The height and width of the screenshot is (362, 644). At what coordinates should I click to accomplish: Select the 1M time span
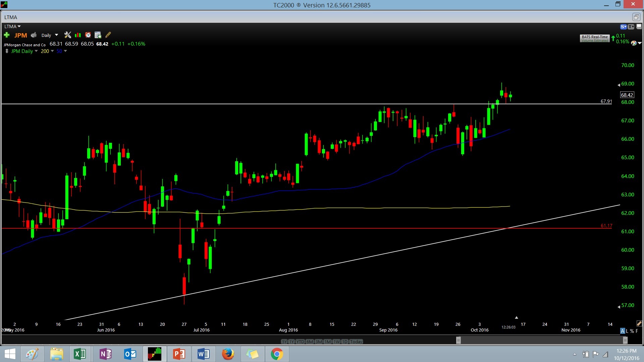[x=328, y=342]
